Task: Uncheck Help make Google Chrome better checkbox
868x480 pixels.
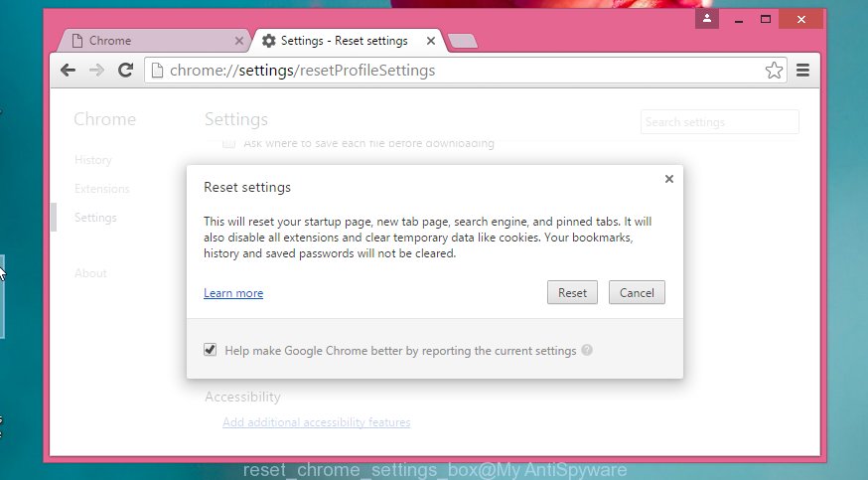Action: click(210, 350)
